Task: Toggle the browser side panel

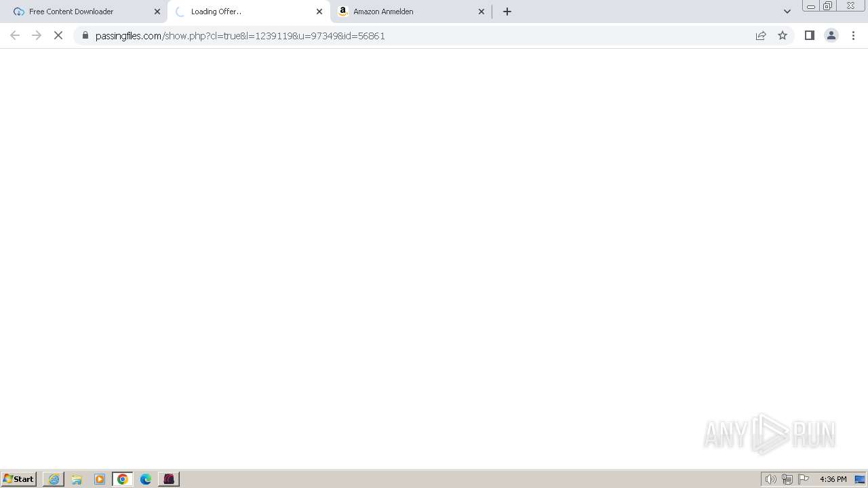Action: pos(809,35)
